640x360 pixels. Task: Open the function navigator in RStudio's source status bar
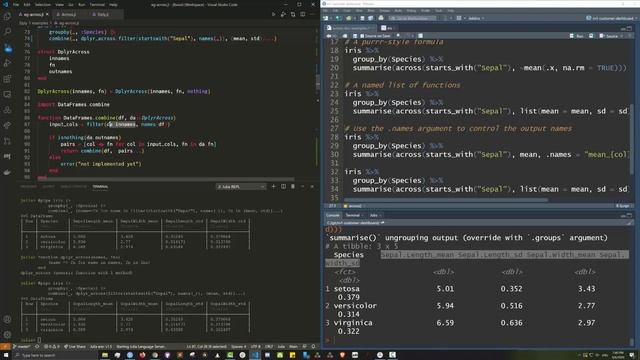click(353, 206)
